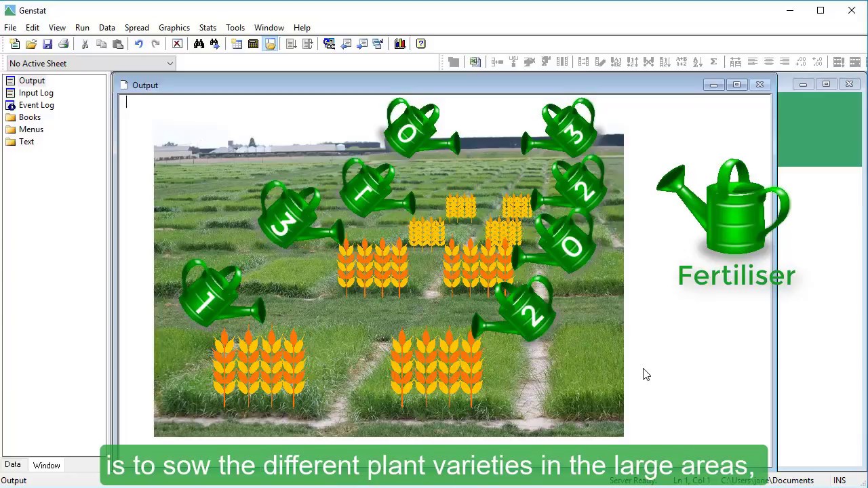The height and width of the screenshot is (488, 868).
Task: Click the Help question mark icon
Action: pyautogui.click(x=420, y=44)
